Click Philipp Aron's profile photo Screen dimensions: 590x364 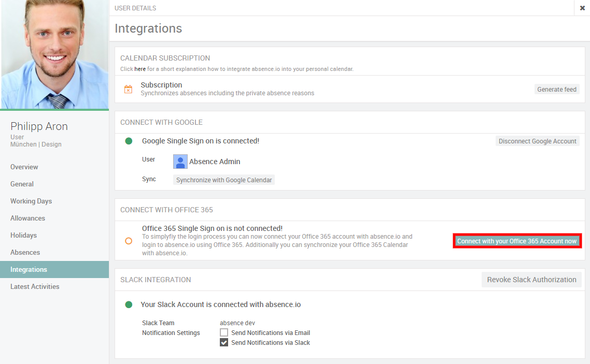pyautogui.click(x=54, y=54)
